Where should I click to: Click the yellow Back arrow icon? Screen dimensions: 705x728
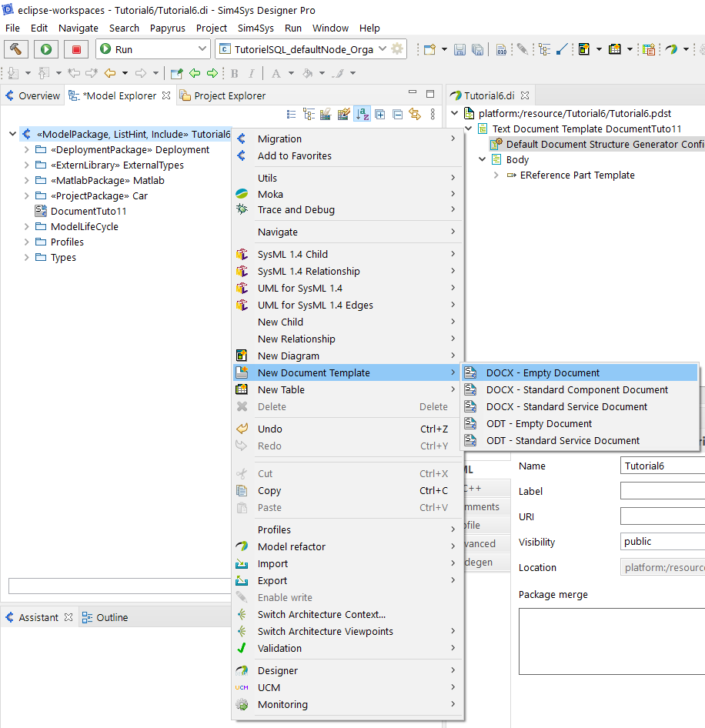[110, 73]
